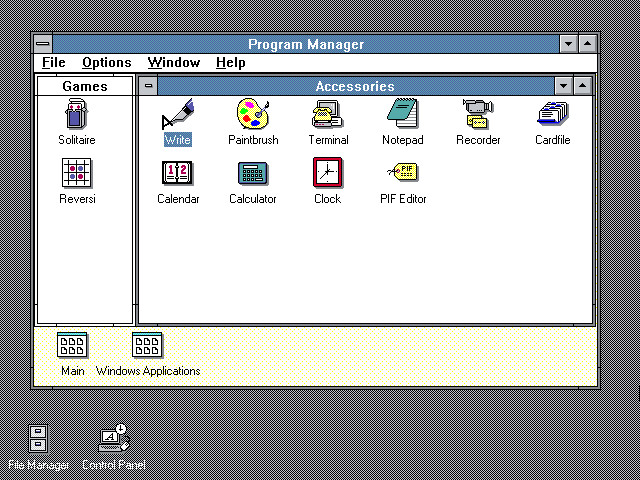This screenshot has width=640, height=480.
Task: Select the Solitaire card icon
Action: click(77, 114)
